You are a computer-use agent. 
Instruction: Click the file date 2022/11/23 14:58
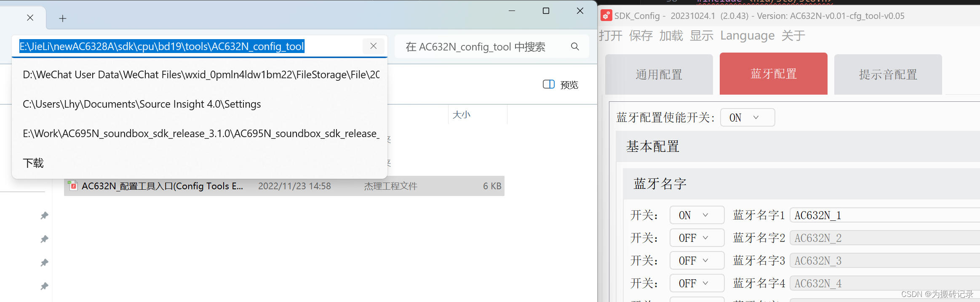click(294, 186)
